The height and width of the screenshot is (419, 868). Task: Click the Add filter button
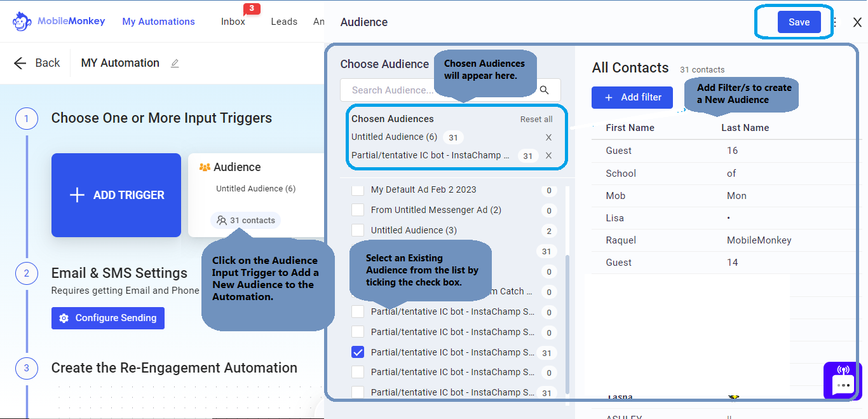point(632,97)
